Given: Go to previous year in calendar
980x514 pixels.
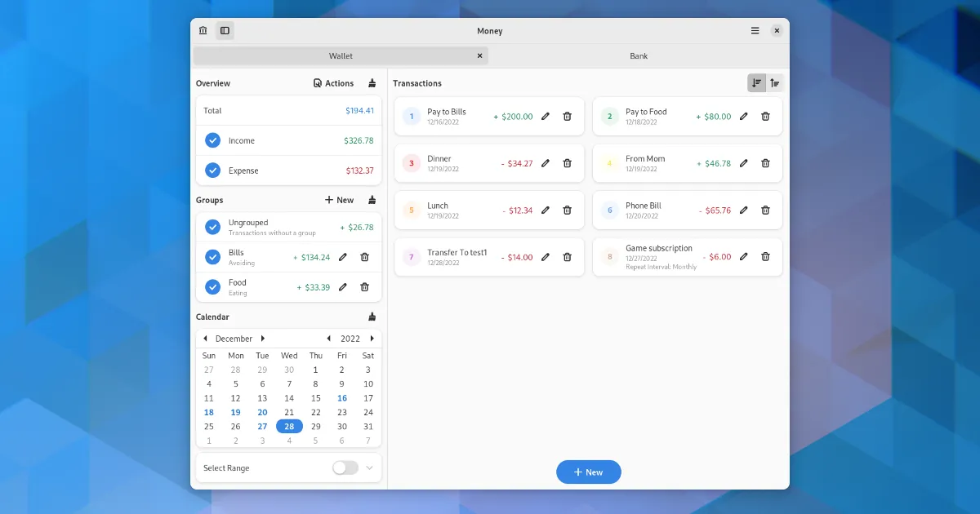Looking at the screenshot, I should pyautogui.click(x=329, y=339).
